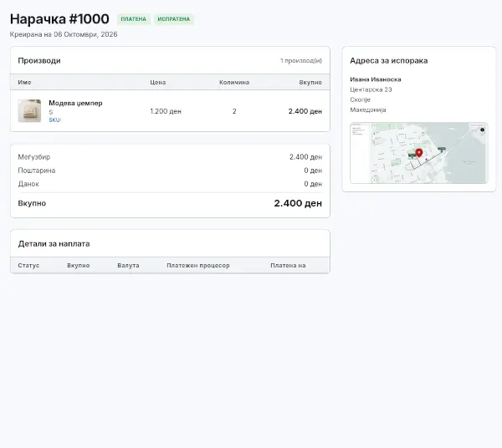
Task: Click the black compass icon on the map
Action: (x=482, y=130)
